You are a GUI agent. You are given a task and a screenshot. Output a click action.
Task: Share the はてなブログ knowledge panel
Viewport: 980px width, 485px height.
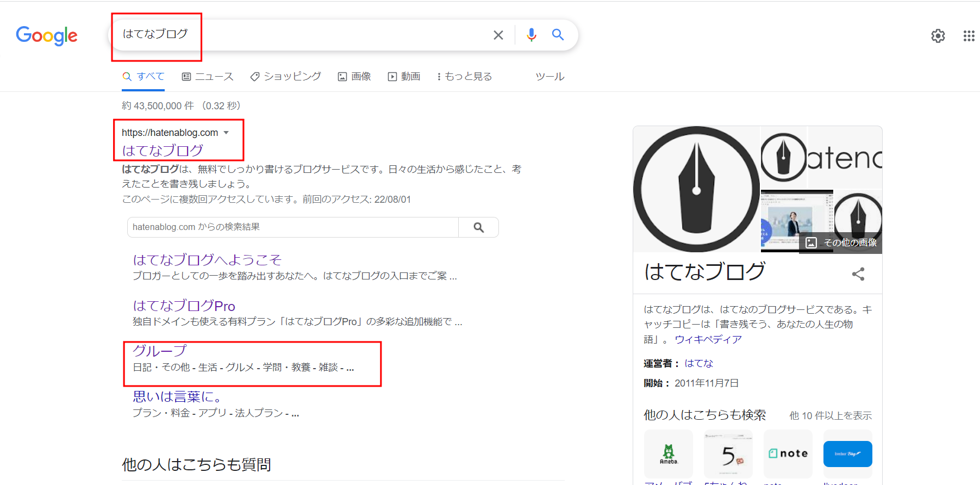tap(858, 274)
